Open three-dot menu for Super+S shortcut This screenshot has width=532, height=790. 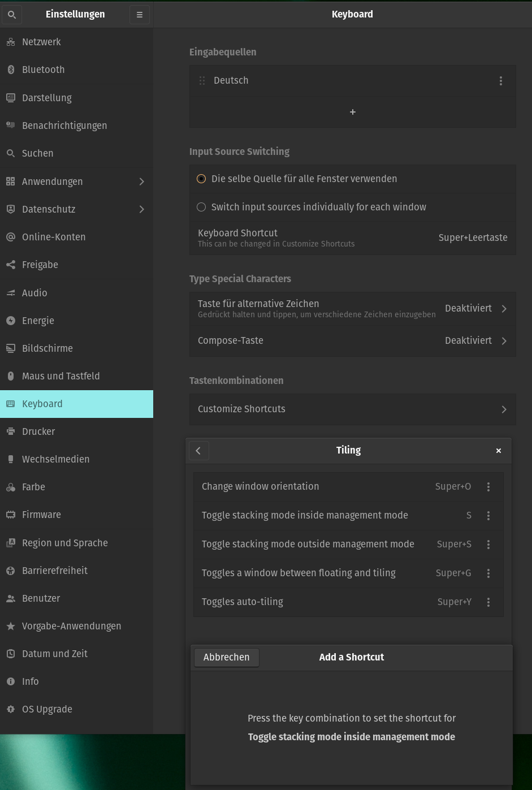pyautogui.click(x=488, y=545)
